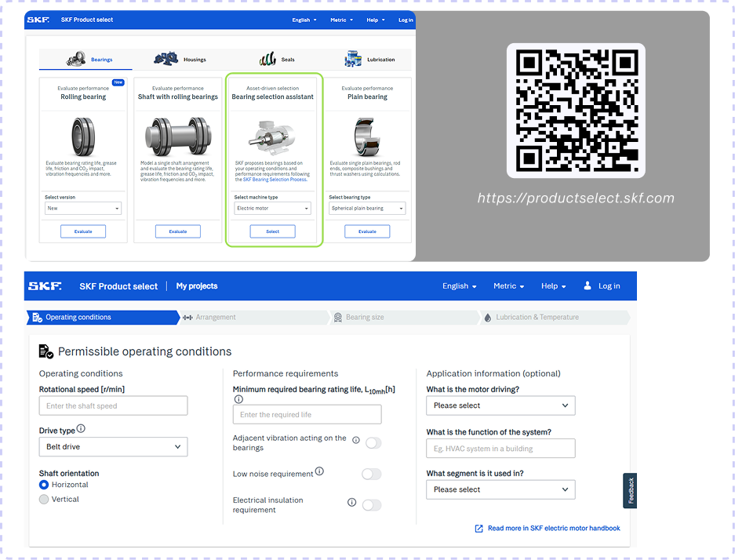Open English menu in upper header
Screen dimensions: 735x560
click(x=304, y=20)
